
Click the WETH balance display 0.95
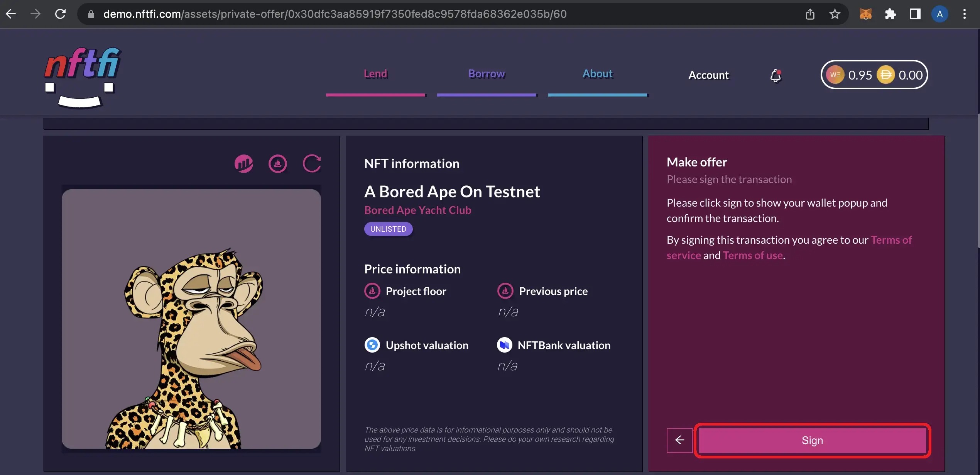tap(860, 75)
